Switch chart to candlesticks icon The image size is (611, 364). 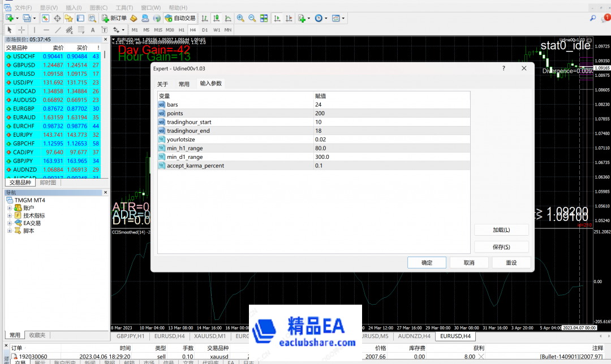216,18
